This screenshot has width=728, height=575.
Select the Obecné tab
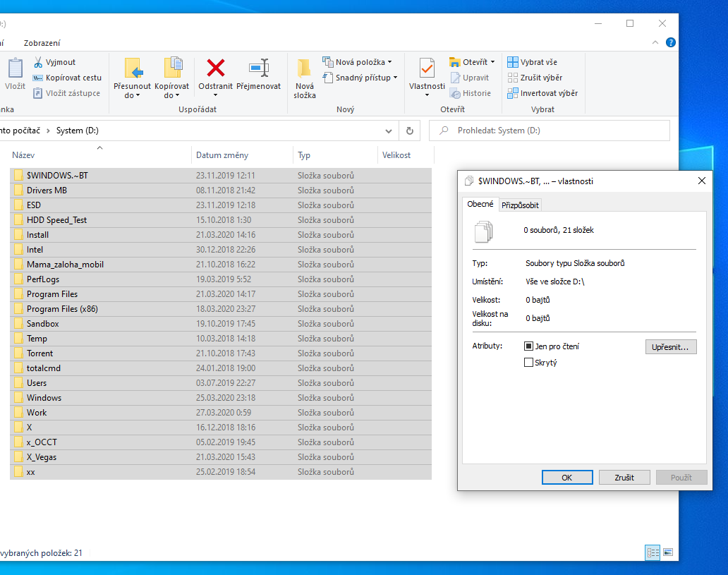click(480, 204)
